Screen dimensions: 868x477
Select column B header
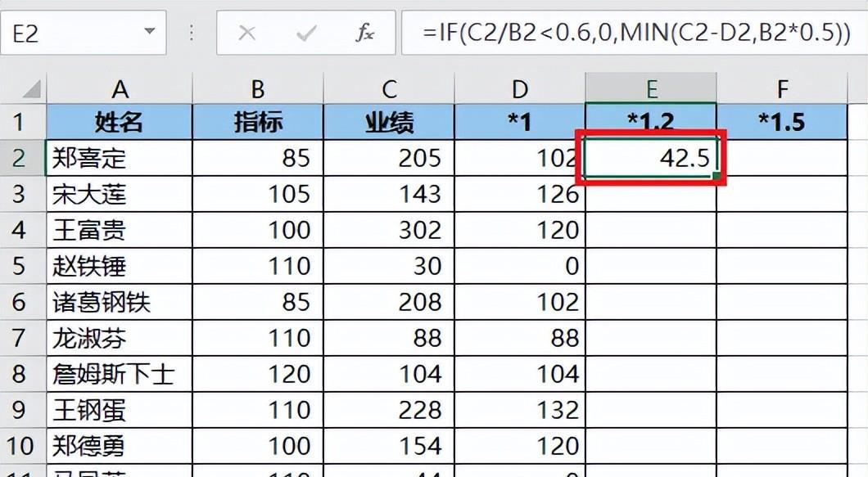click(x=258, y=88)
